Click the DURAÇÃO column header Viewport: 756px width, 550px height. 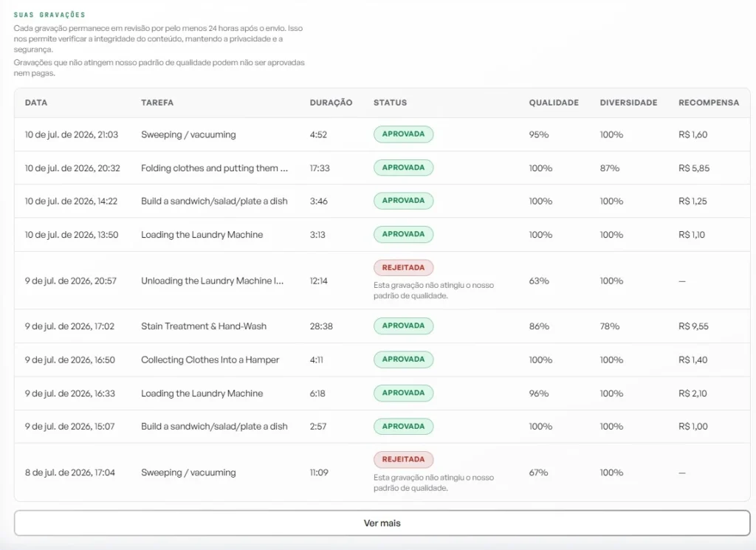tap(331, 103)
